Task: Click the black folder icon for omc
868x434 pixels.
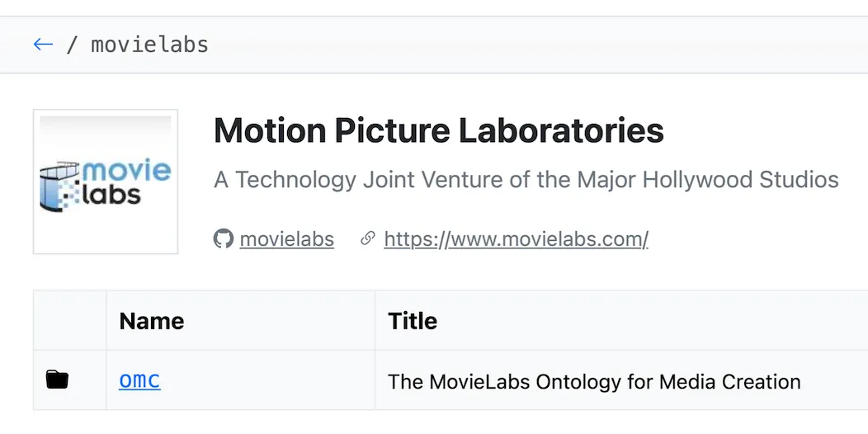Action: pos(57,380)
